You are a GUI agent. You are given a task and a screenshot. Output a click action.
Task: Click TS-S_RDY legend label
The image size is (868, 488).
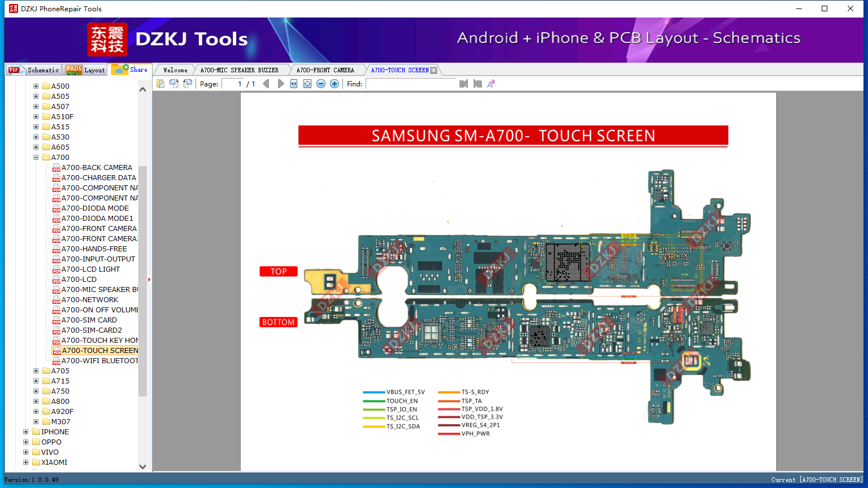pos(475,392)
